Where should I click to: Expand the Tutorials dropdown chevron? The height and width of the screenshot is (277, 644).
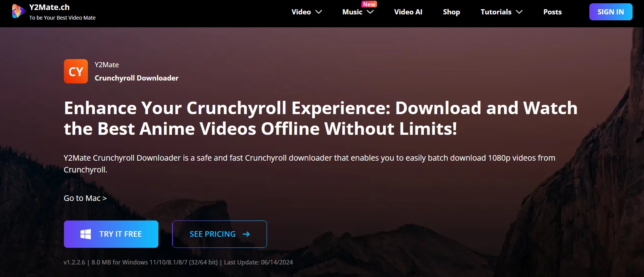pyautogui.click(x=519, y=12)
